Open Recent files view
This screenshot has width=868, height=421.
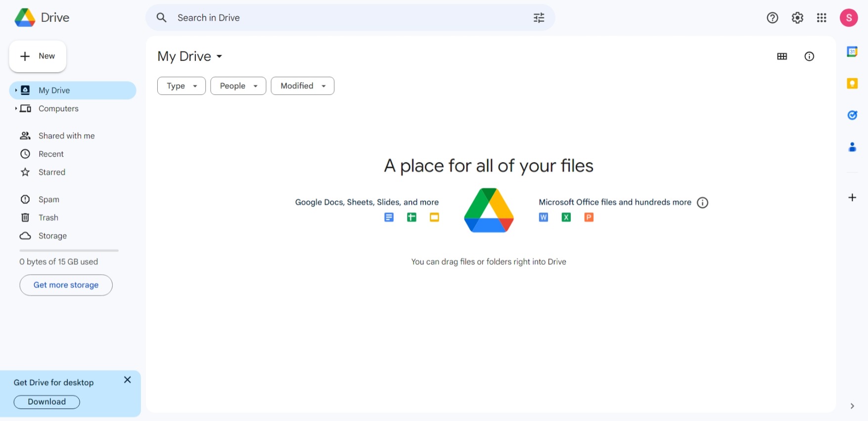click(73, 154)
